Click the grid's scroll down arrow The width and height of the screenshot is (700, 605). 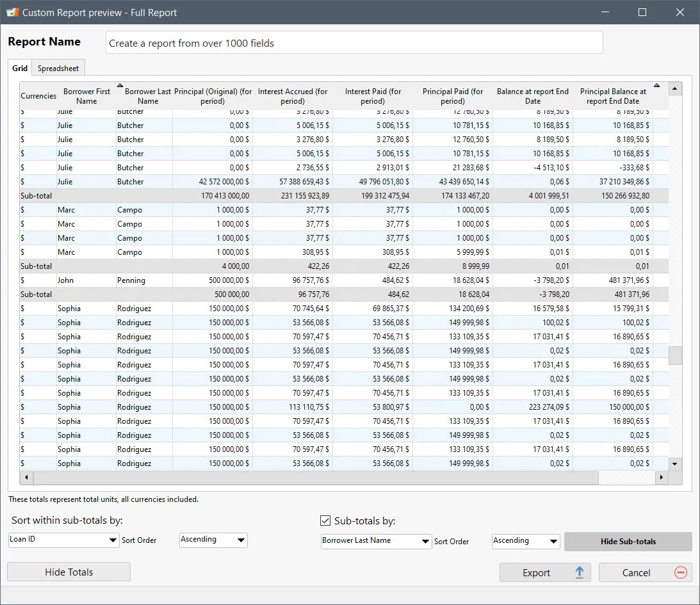(674, 464)
